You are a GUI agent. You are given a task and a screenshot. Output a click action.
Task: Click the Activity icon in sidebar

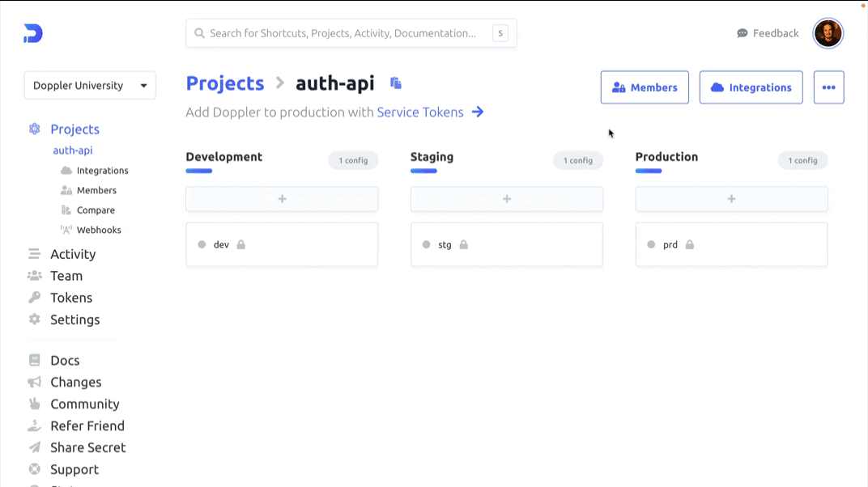pos(33,253)
